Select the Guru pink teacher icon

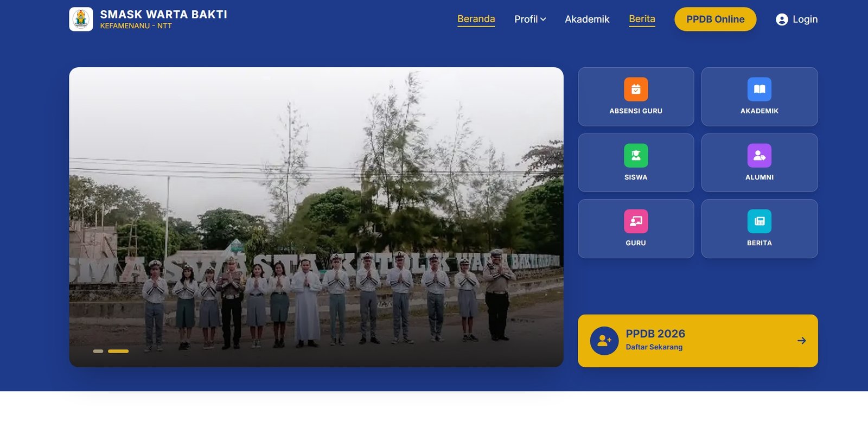coord(636,221)
